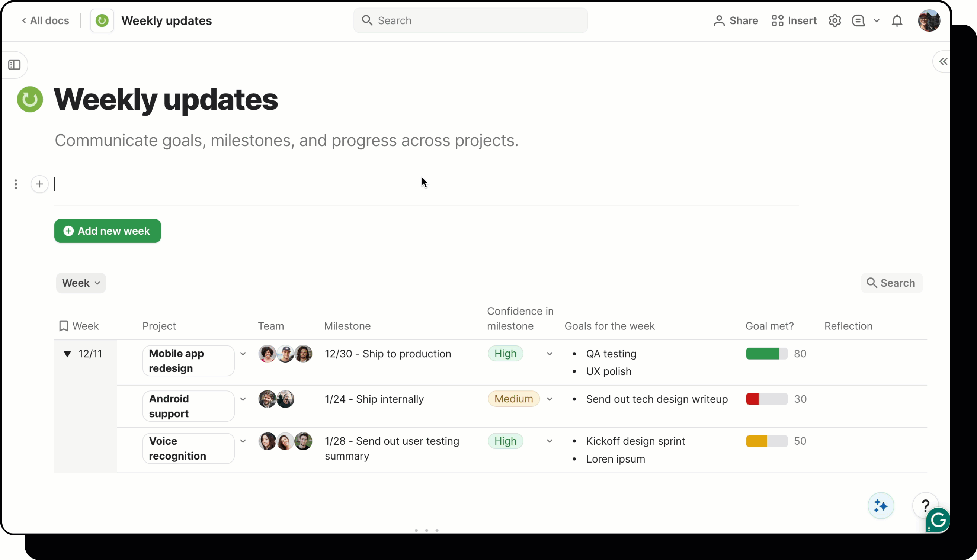Open the settings gear icon
Viewport: 977px width, 560px height.
coord(834,20)
